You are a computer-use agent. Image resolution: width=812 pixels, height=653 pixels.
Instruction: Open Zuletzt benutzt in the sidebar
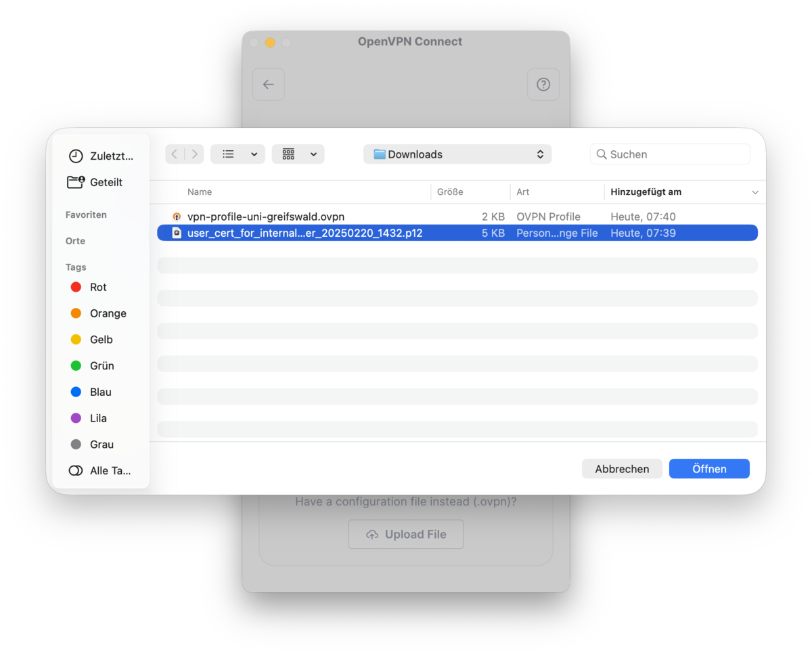(x=101, y=156)
